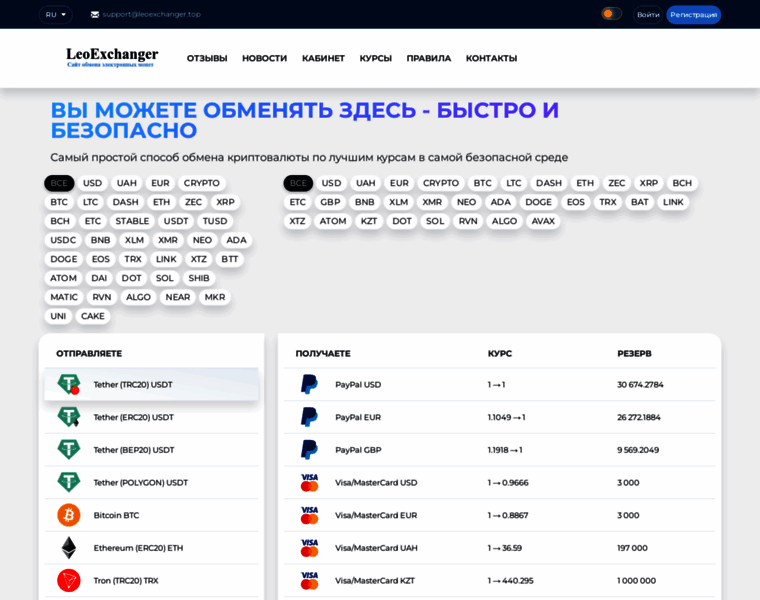Click reserve value 30 674.2784
The image size is (760, 600).
coord(640,384)
